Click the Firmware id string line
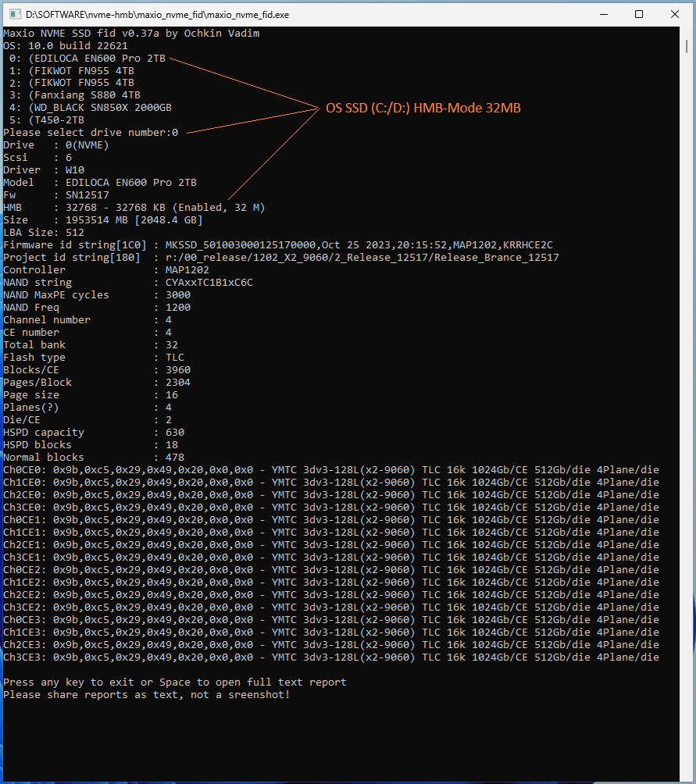696x784 pixels. 278,245
